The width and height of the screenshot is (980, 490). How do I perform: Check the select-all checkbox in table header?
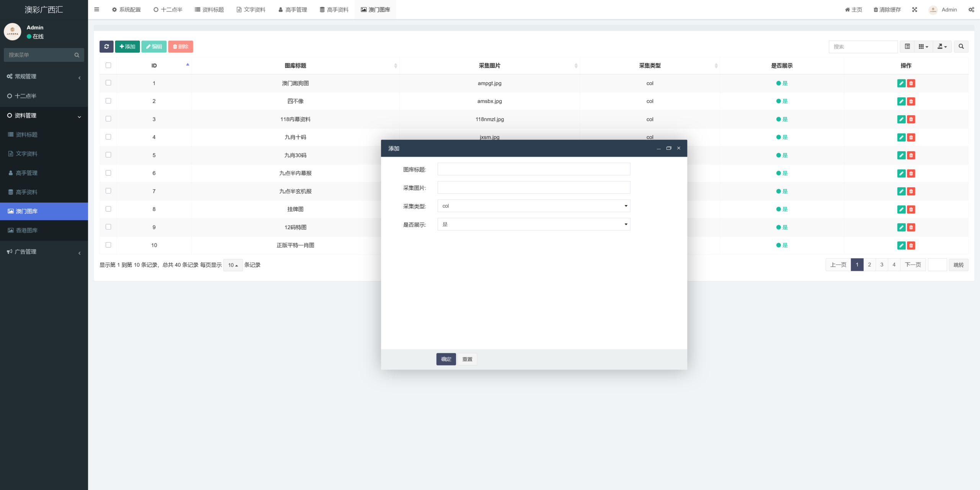tap(108, 65)
